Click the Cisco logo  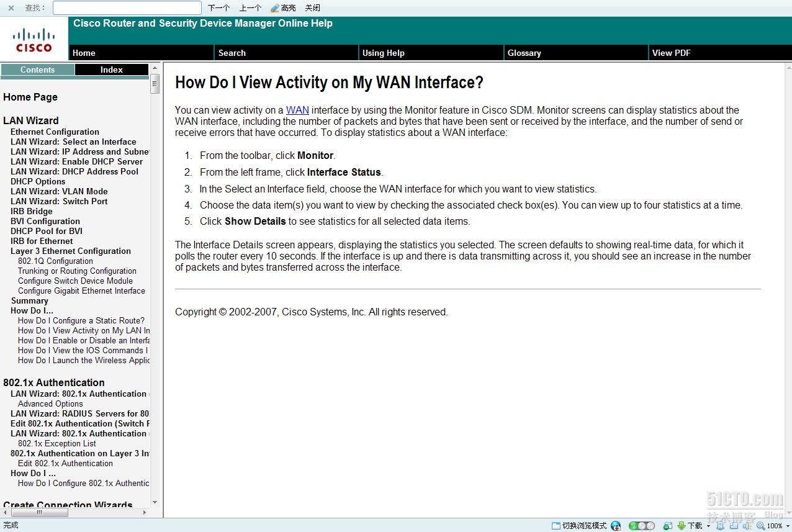coord(34,39)
